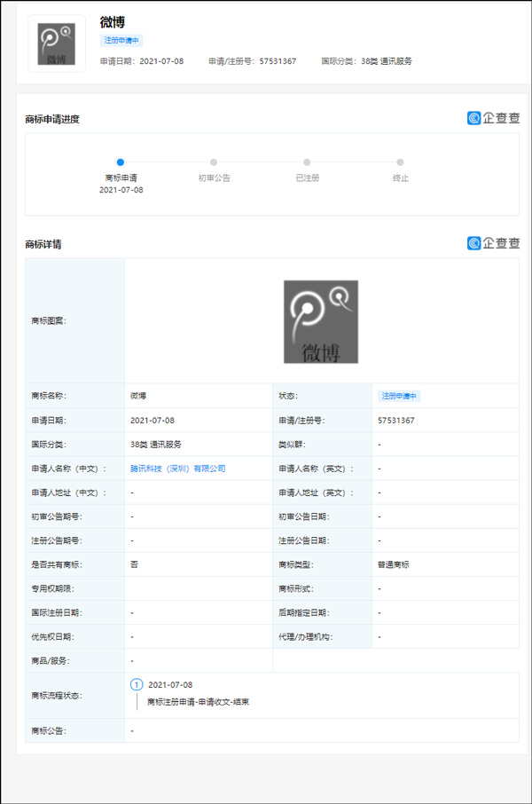Click the 企查查 logo beside 商标申请进度
Image resolution: width=532 pixels, height=804 pixels.
coord(494,118)
